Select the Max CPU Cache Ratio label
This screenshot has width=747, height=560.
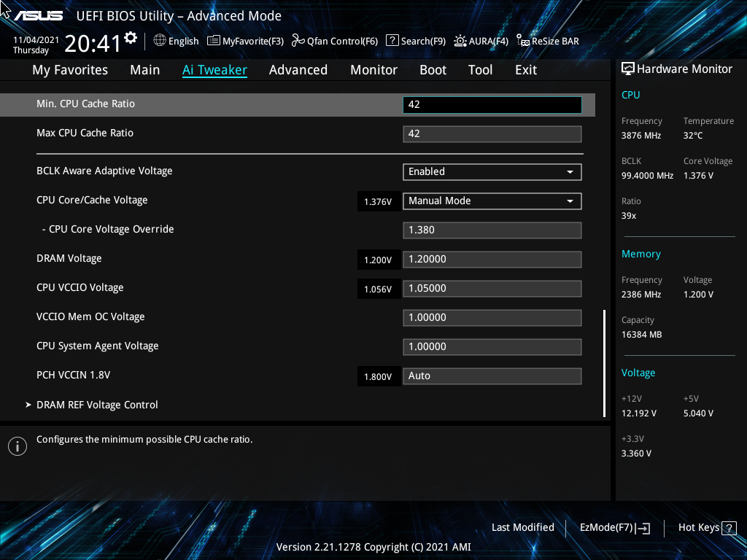point(85,133)
